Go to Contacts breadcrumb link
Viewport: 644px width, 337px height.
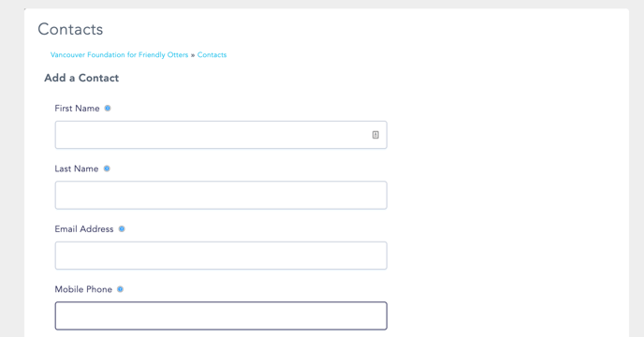[212, 54]
